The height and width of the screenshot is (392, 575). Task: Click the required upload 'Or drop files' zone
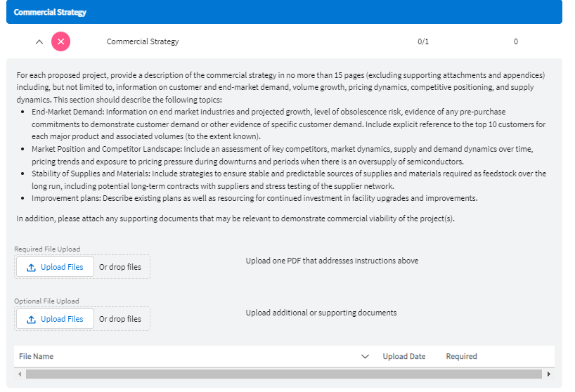click(120, 267)
